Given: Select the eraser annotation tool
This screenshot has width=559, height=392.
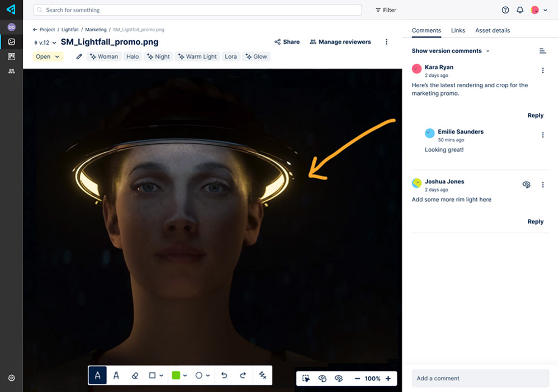Looking at the screenshot, I should pos(135,376).
